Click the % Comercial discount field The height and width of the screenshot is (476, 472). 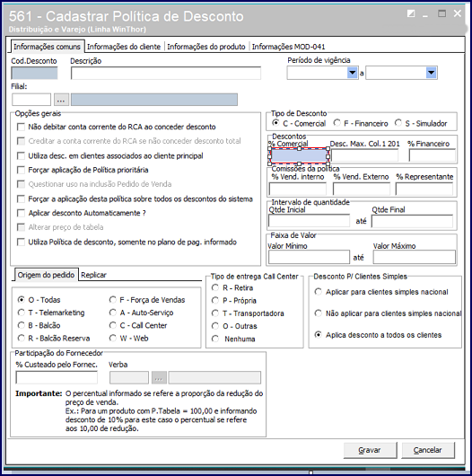click(299, 156)
